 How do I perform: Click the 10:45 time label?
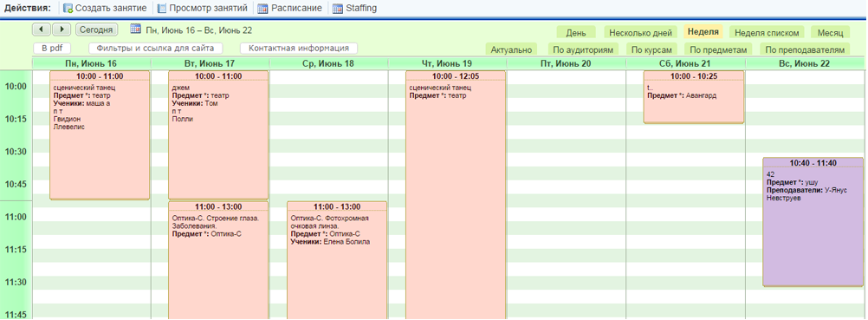click(x=16, y=184)
